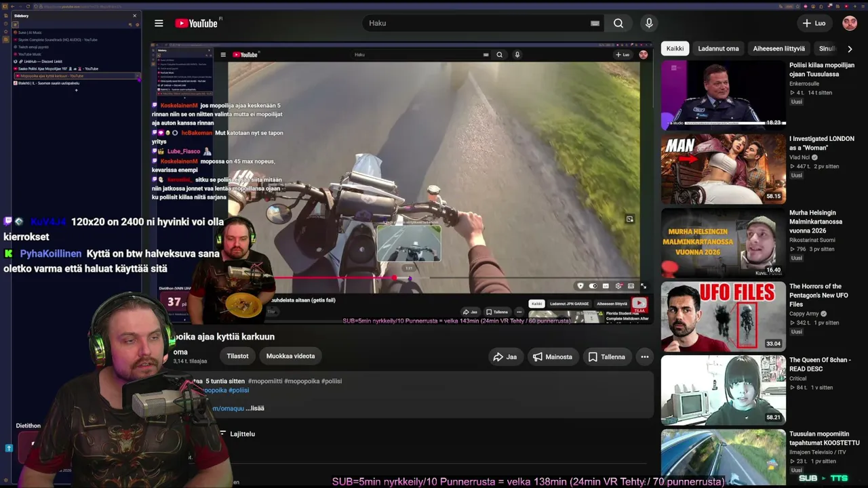Click the Tilastot analytics button
Viewport: 868px width, 488px height.
237,356
